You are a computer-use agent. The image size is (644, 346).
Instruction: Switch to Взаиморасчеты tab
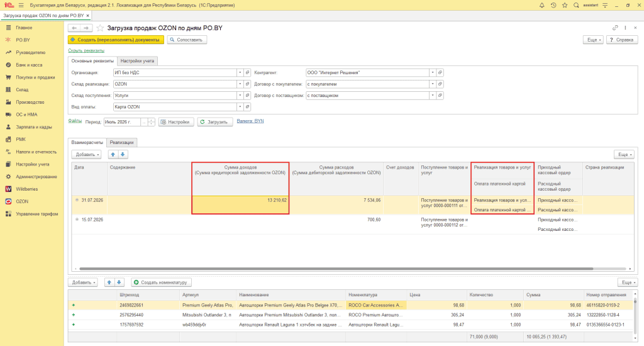tap(87, 142)
